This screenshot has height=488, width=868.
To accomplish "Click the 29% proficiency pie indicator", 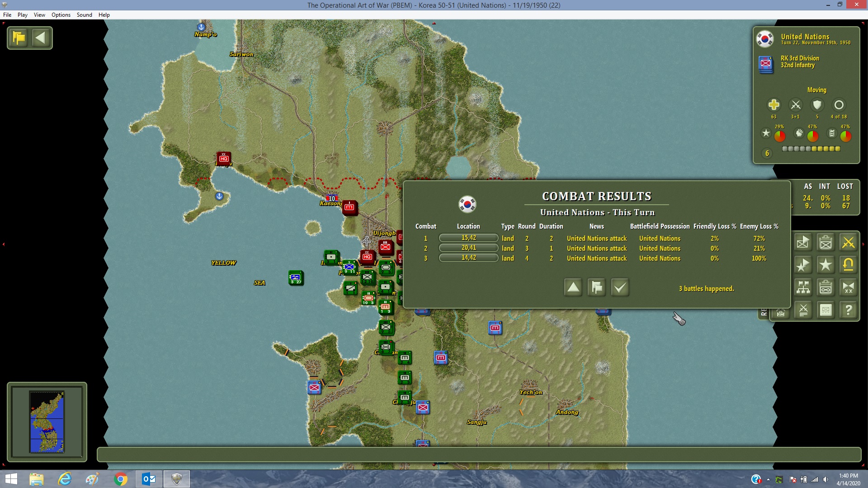I will 780,136.
